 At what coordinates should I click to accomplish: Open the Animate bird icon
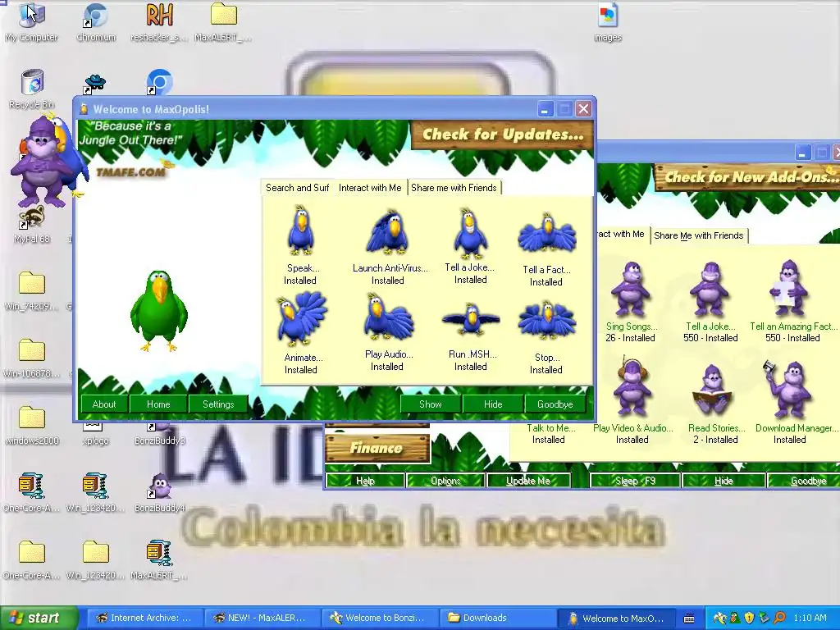(300, 319)
